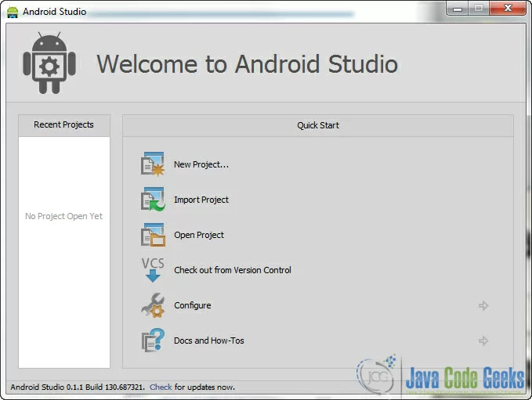The height and width of the screenshot is (400, 532).
Task: Click the Configure wrench and gear icon
Action: [x=153, y=305]
